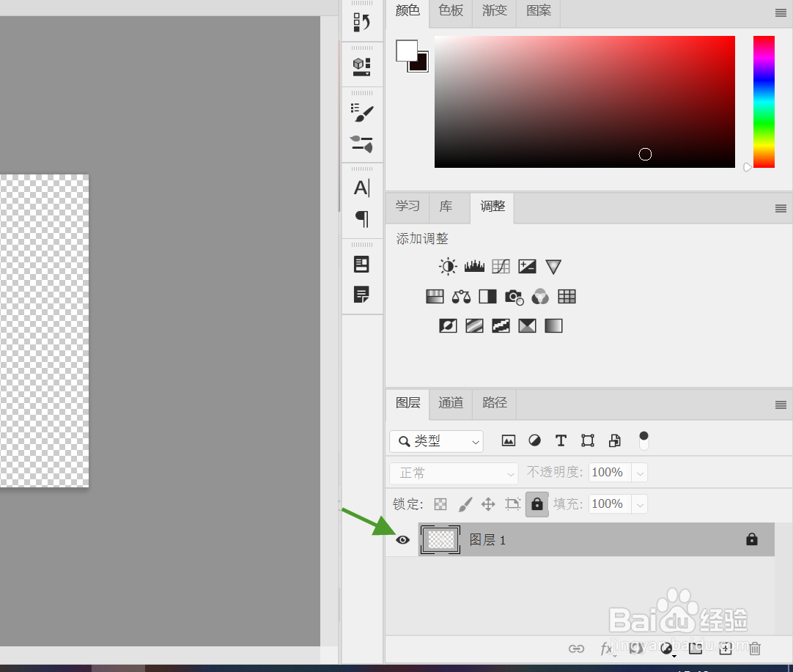Add a Curves adjustment
The height and width of the screenshot is (672, 793).
pyautogui.click(x=501, y=267)
